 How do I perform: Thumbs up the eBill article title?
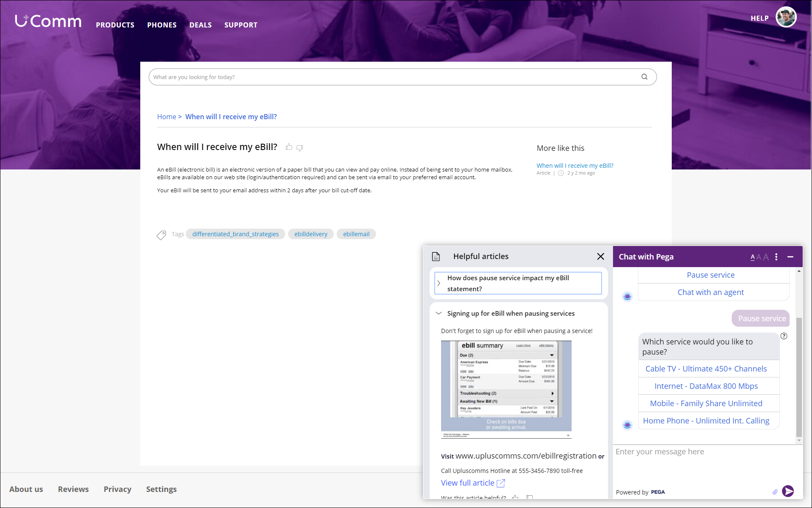[289, 147]
